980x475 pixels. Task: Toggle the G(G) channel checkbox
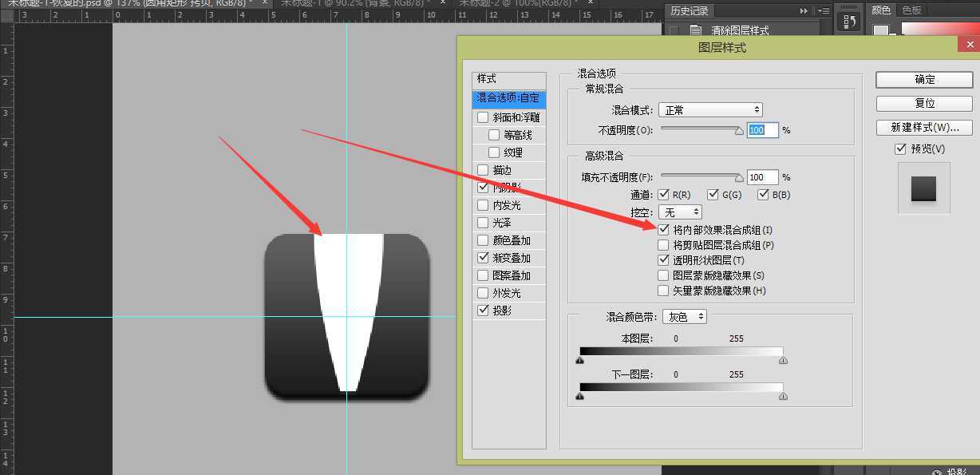pos(712,194)
